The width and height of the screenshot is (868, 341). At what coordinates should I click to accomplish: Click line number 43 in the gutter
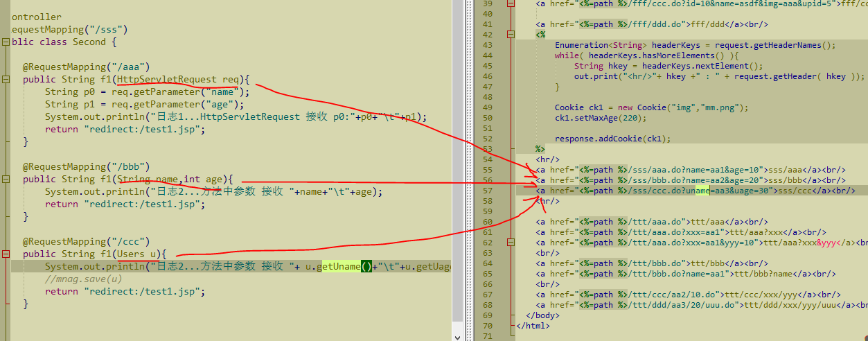click(x=487, y=45)
